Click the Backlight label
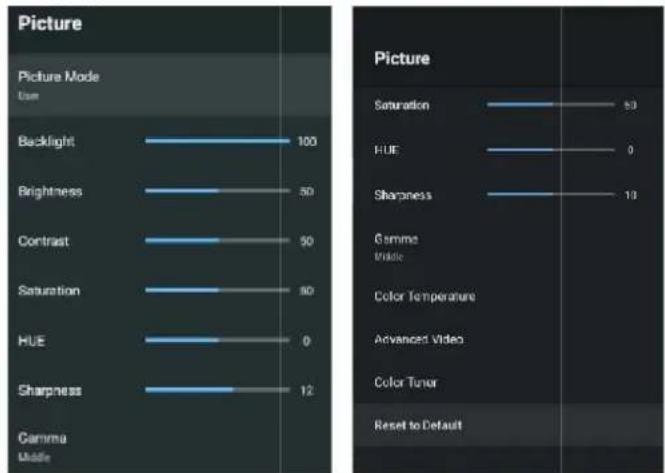 point(46,141)
